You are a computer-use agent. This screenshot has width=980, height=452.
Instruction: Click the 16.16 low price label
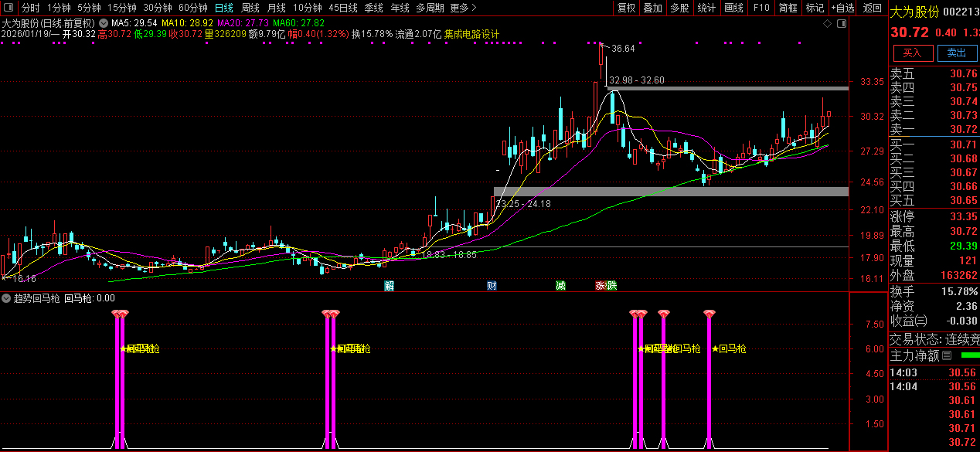[x=26, y=278]
